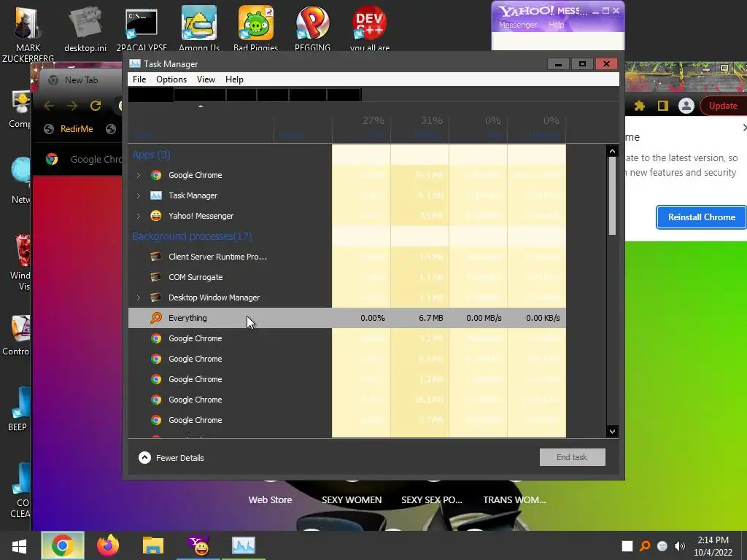747x560 pixels.
Task: Open the Windows Start button
Action: 19,545
